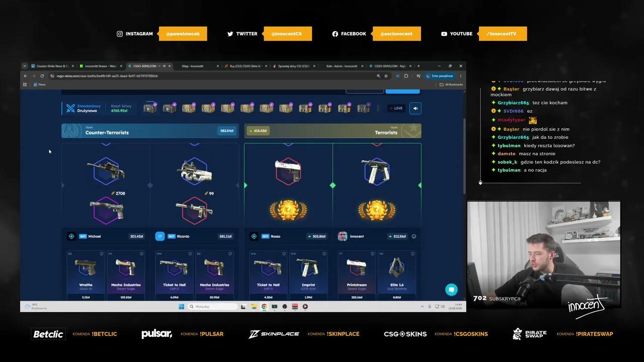Open the @pawelmocek Instagram handle
The image size is (644, 362).
[x=183, y=34]
